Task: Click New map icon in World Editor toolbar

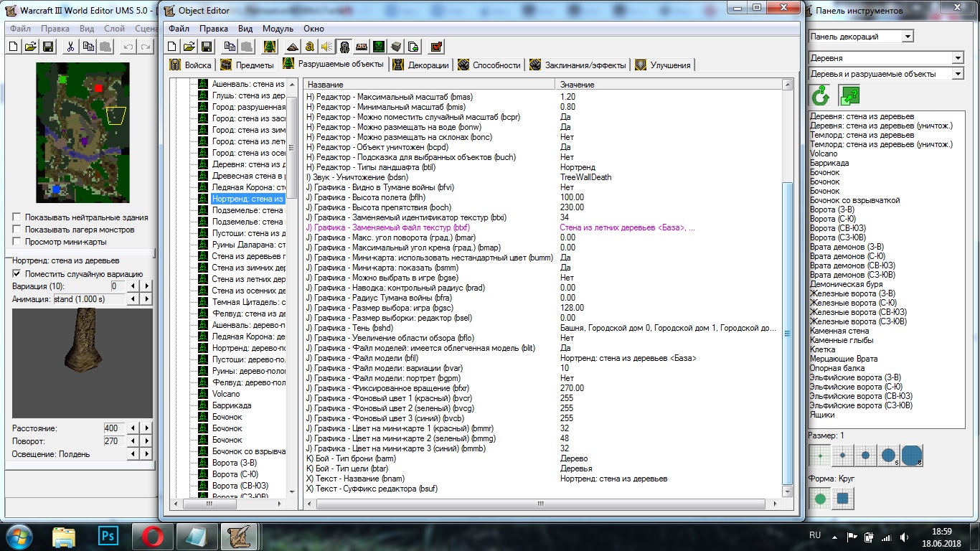Action: 14,47
